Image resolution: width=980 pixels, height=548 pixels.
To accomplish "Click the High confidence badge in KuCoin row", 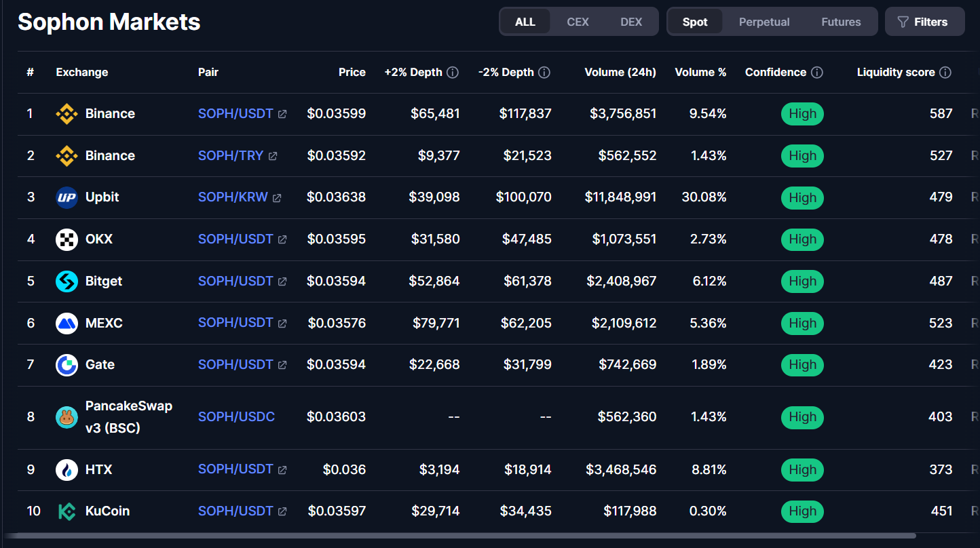I will 802,511.
